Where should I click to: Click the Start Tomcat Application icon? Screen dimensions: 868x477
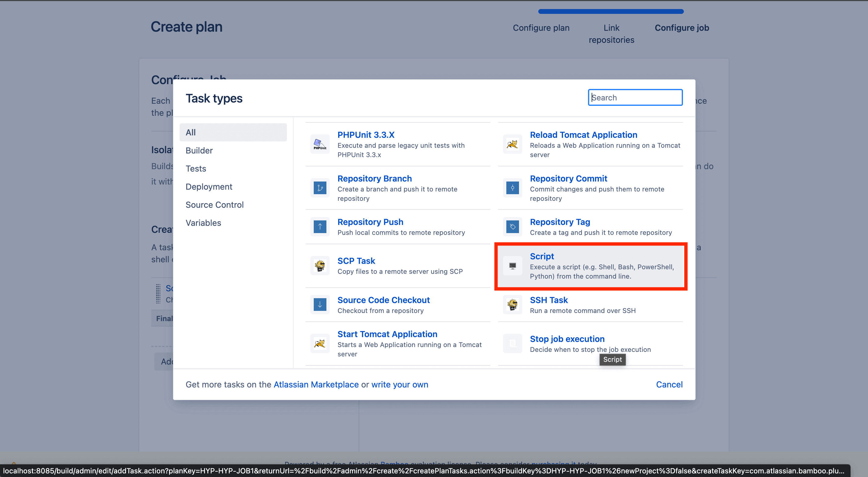tap(320, 343)
